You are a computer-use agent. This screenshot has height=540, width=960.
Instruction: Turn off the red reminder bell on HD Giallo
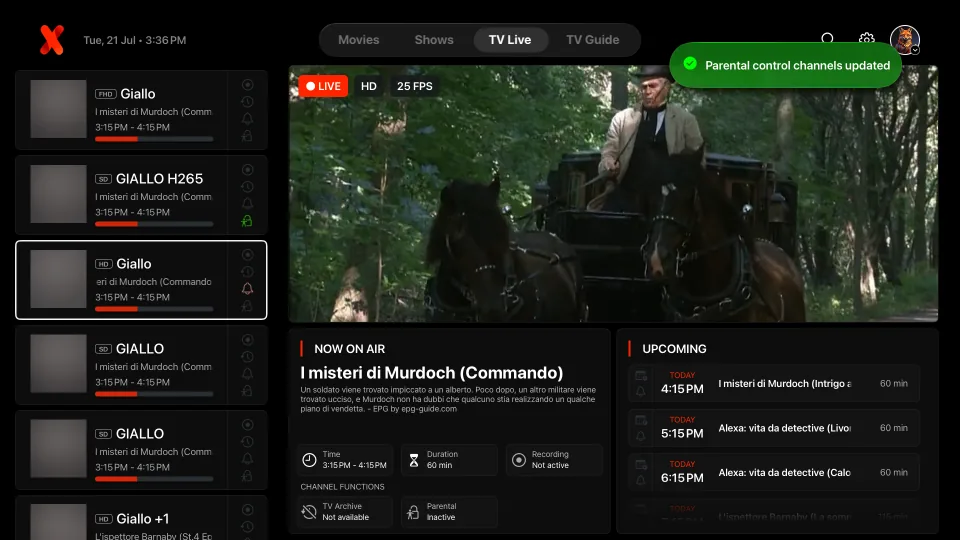pos(247,288)
